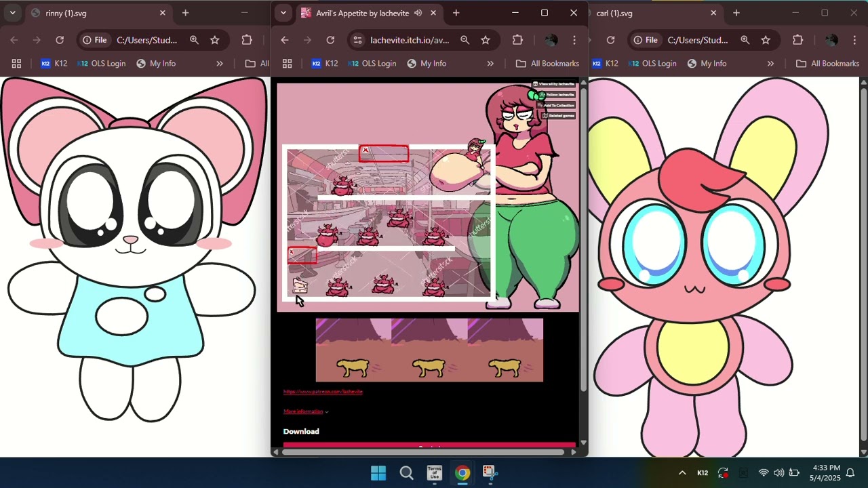Open Windows taskbar Search
868x488 pixels.
coord(406,473)
